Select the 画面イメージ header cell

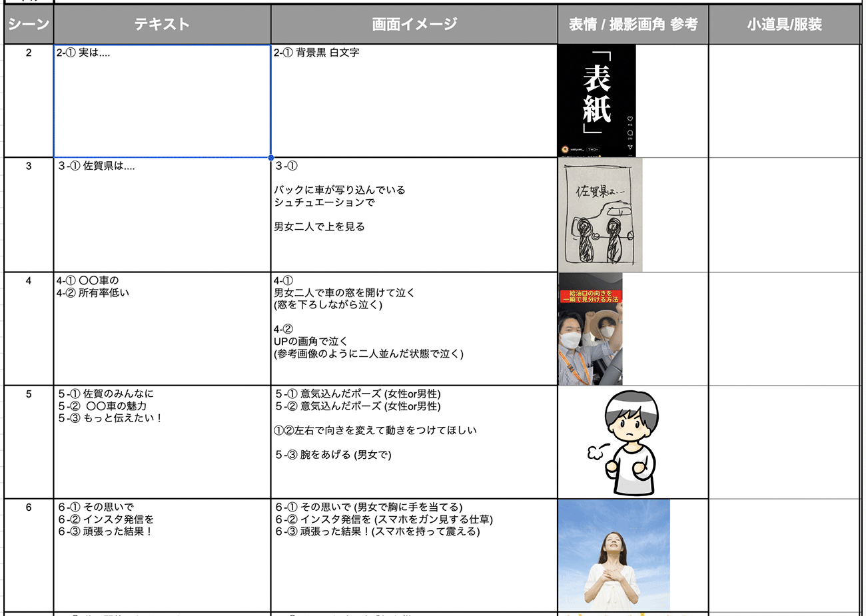[x=414, y=25]
